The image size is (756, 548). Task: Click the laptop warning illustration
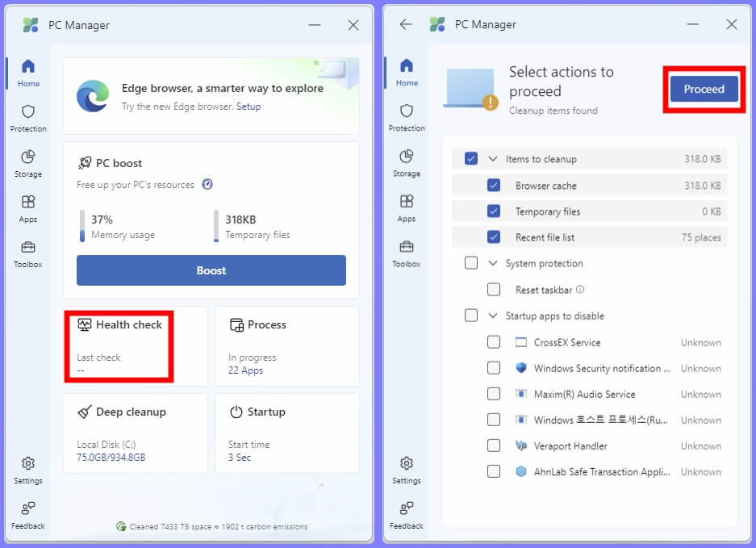tap(471, 89)
